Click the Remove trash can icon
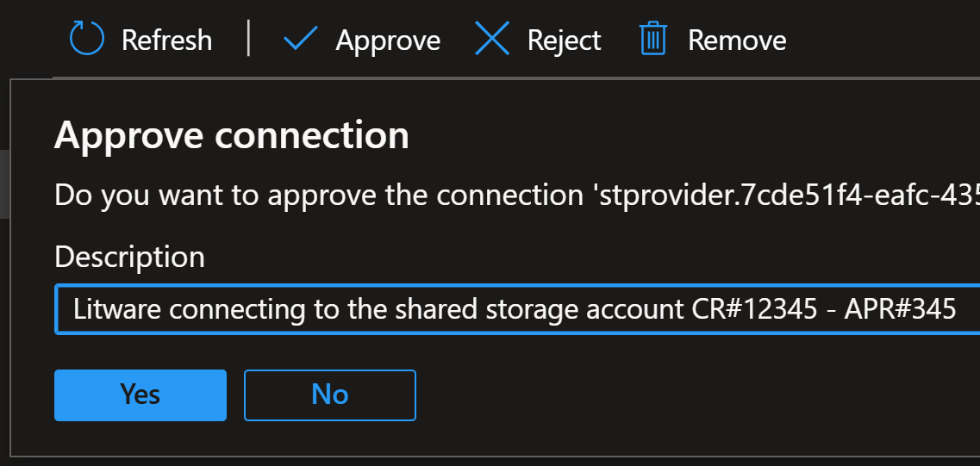The width and height of the screenshot is (980, 466). [653, 39]
